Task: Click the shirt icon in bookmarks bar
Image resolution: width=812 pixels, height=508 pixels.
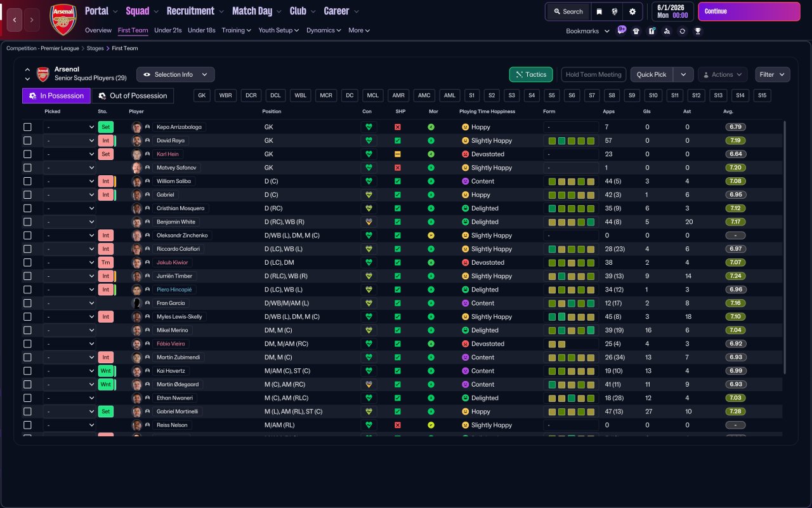Action: pos(636,31)
